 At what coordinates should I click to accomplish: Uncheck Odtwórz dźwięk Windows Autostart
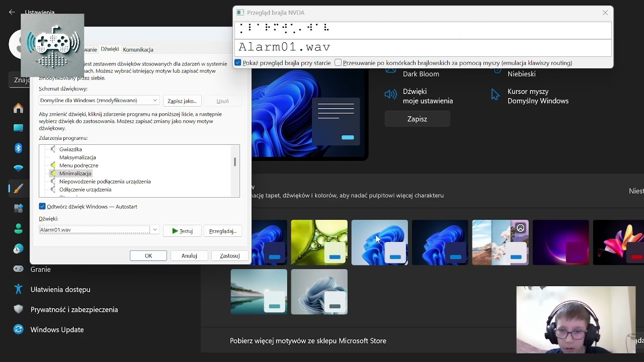click(42, 207)
